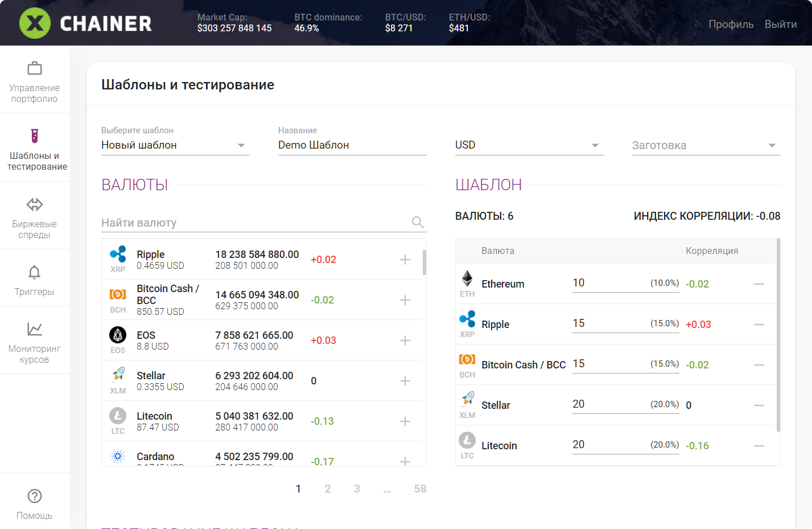Open Помощь question mark icon
The height and width of the screenshot is (529, 812).
click(35, 496)
